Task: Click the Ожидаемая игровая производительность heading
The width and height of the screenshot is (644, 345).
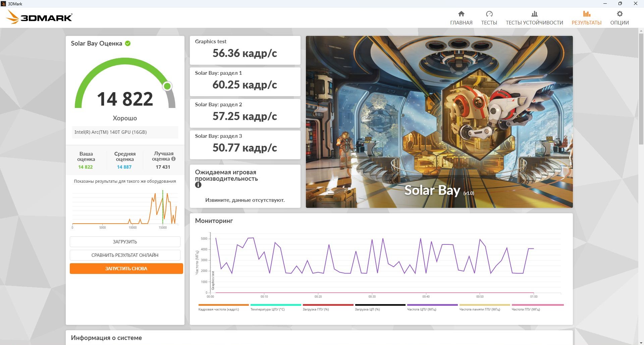Action: pyautogui.click(x=226, y=175)
